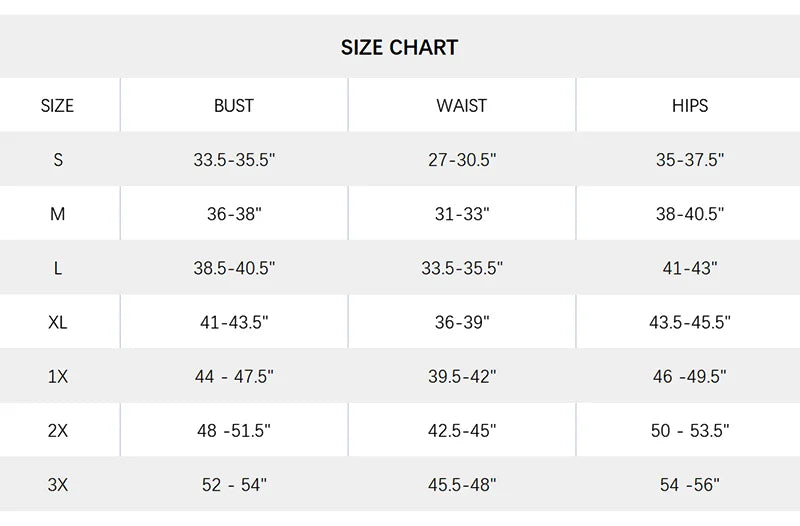Select waist value 31-33" for size M
Image resolution: width=800 pixels, height=526 pixels.
(x=461, y=213)
